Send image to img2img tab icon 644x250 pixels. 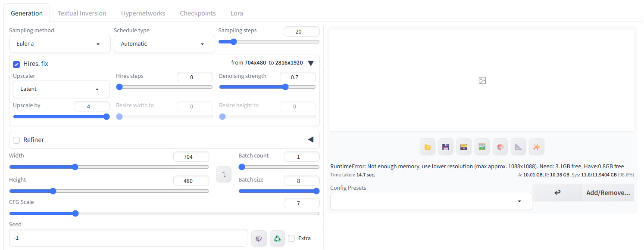pyautogui.click(x=482, y=147)
